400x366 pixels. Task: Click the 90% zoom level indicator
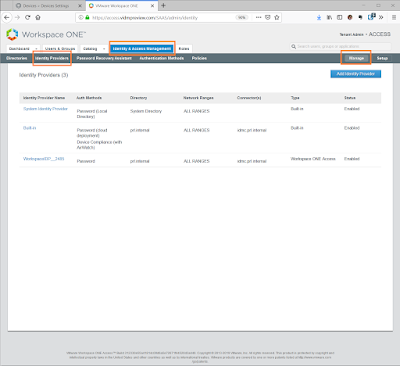pyautogui.click(x=242, y=18)
